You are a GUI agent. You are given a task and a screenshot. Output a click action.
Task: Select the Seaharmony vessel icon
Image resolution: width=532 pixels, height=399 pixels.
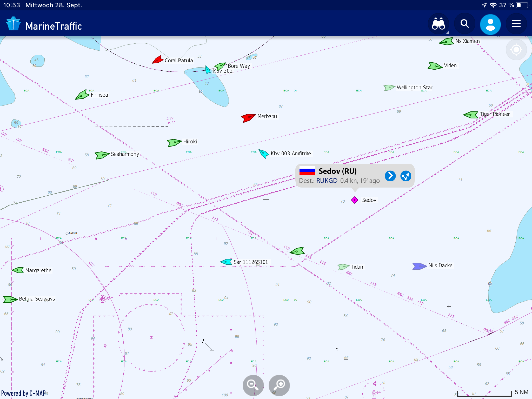coord(102,155)
